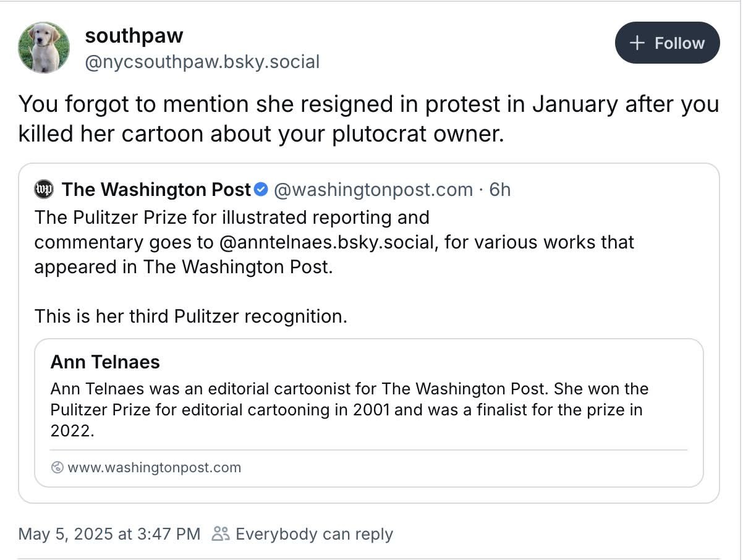The height and width of the screenshot is (560, 743).
Task: Open the quoted post's 6h timestamp
Action: 499,189
